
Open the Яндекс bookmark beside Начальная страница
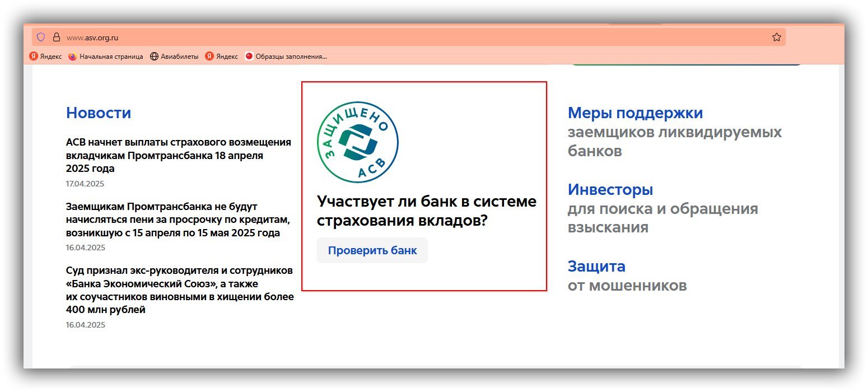tap(46, 57)
